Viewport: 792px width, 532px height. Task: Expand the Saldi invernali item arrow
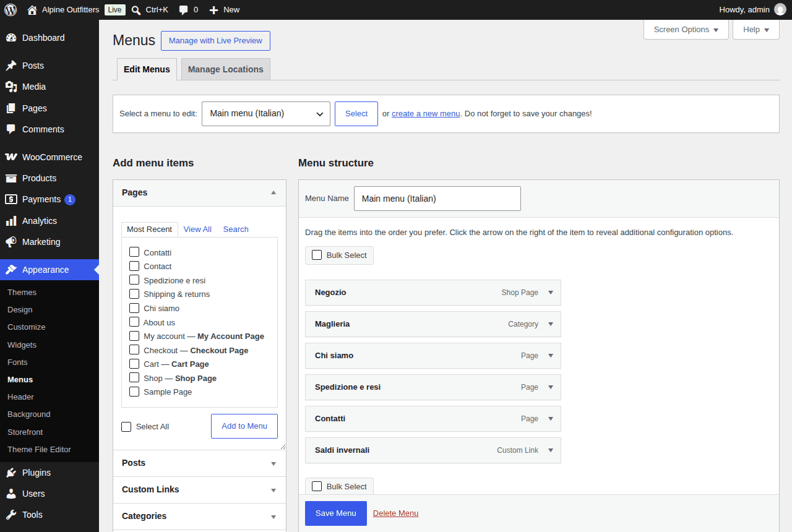point(551,450)
